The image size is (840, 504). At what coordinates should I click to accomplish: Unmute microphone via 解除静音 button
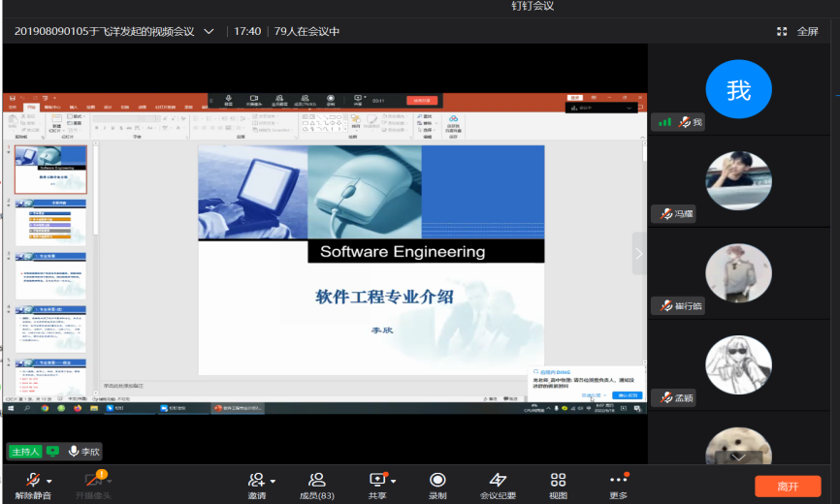coord(32,481)
